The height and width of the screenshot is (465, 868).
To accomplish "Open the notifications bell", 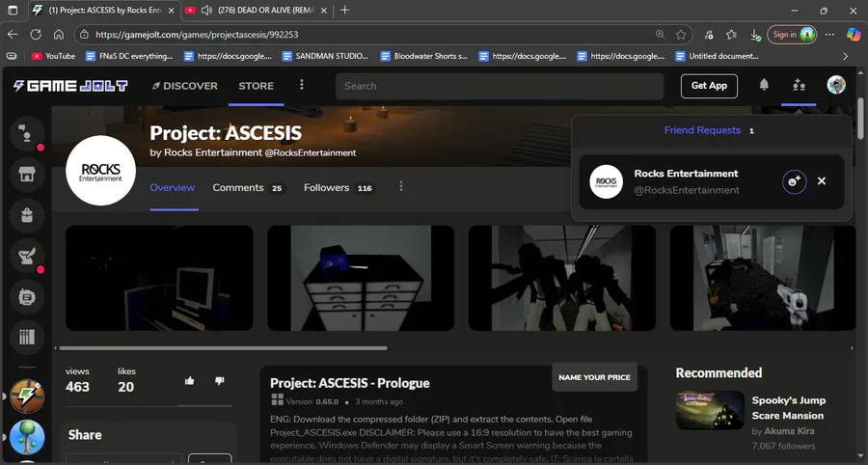I will pyautogui.click(x=764, y=85).
